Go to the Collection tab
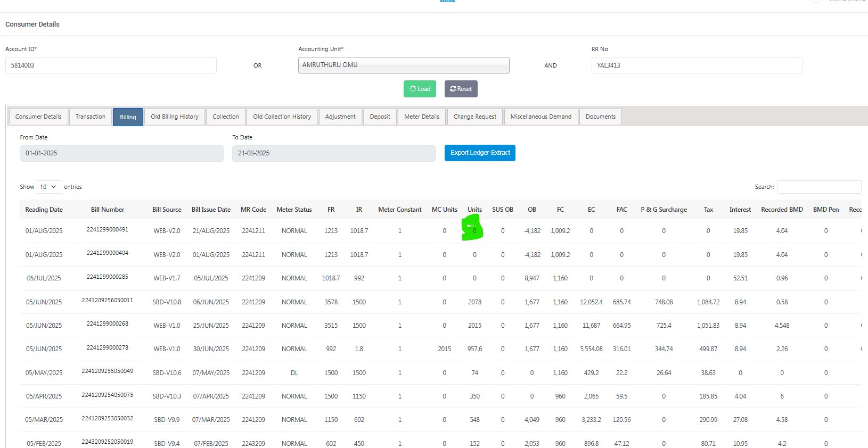Image resolution: width=868 pixels, height=448 pixels. click(225, 117)
